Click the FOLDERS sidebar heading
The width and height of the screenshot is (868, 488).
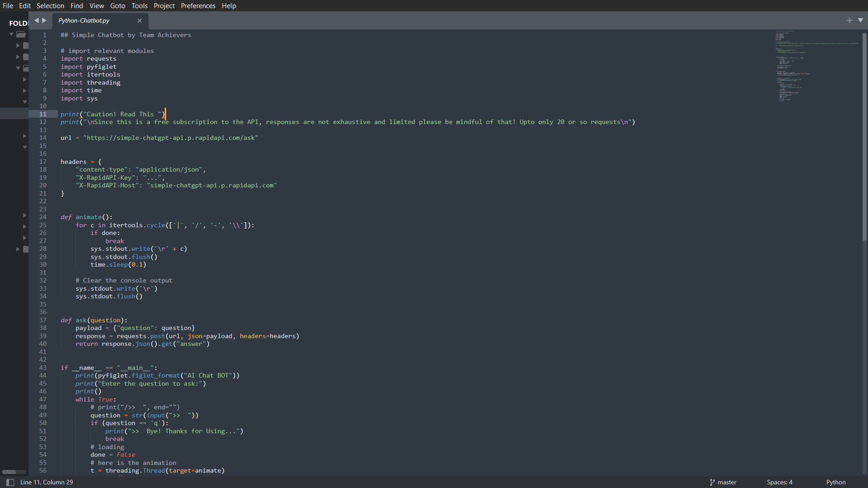tap(19, 23)
